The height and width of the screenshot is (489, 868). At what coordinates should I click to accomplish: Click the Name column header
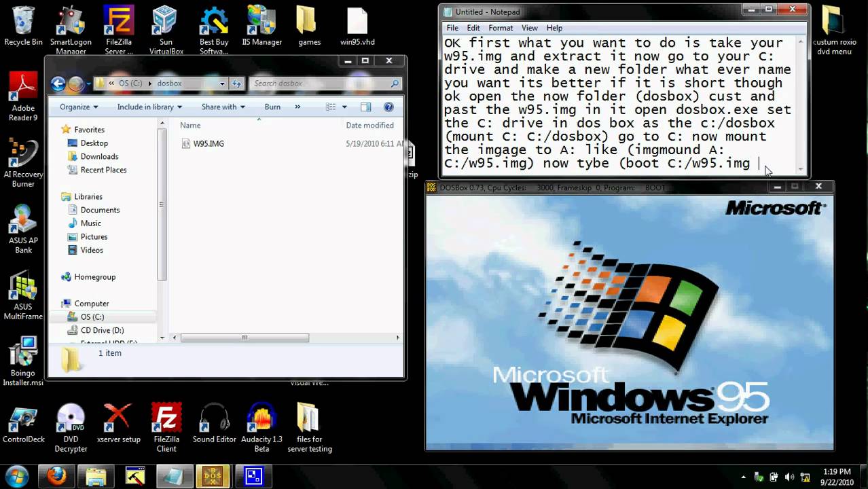point(190,125)
